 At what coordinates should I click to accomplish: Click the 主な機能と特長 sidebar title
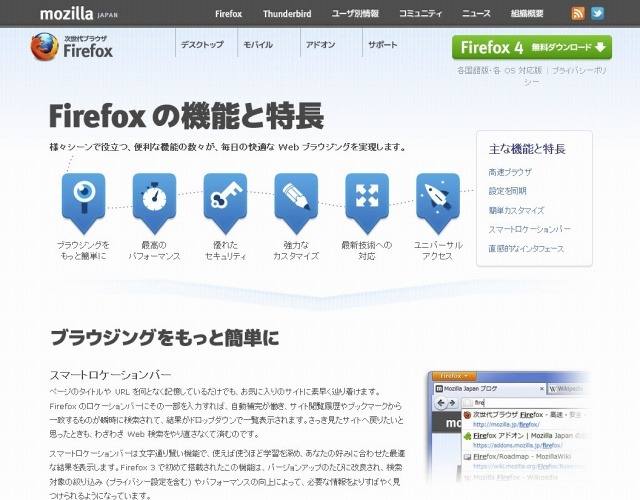527,149
